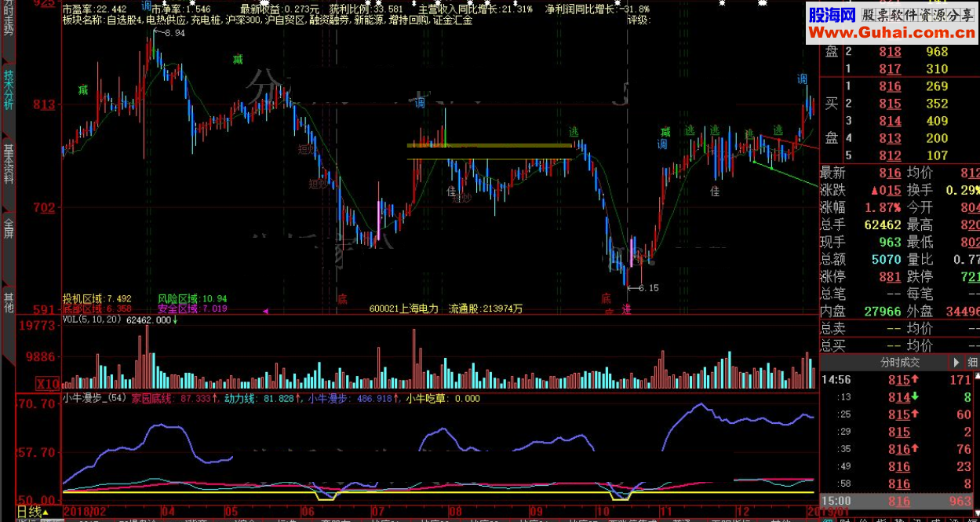Screen dimensions: 980x522
Task: Click the 底部区域:6.358 text
Action: (x=97, y=308)
